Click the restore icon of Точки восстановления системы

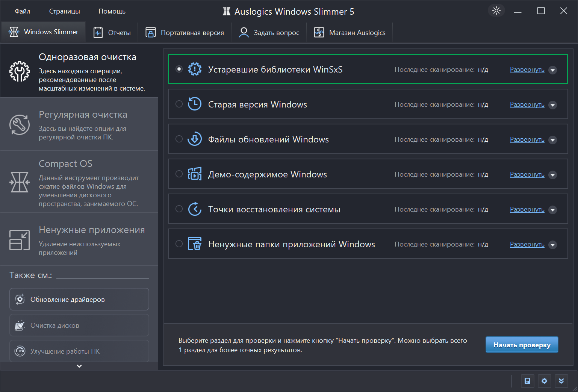point(195,209)
